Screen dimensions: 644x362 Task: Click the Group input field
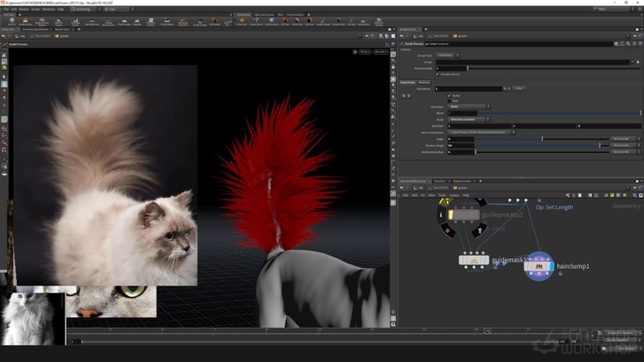(534, 62)
